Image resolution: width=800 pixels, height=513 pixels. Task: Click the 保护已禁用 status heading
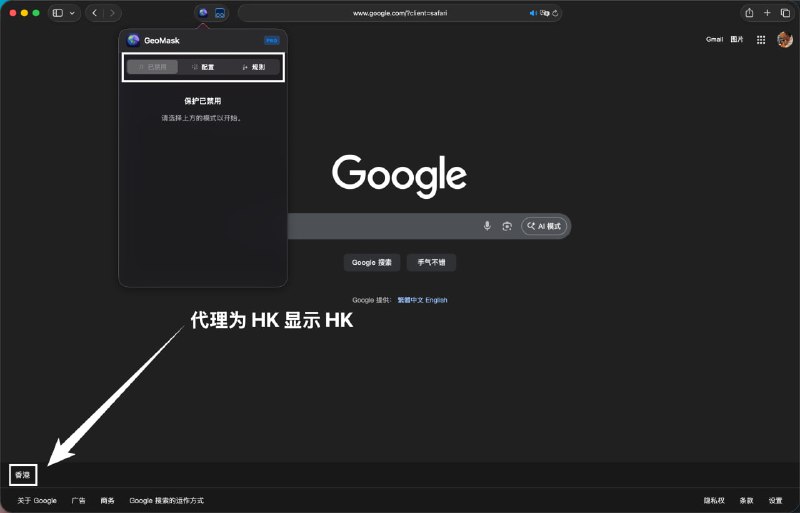click(x=203, y=101)
